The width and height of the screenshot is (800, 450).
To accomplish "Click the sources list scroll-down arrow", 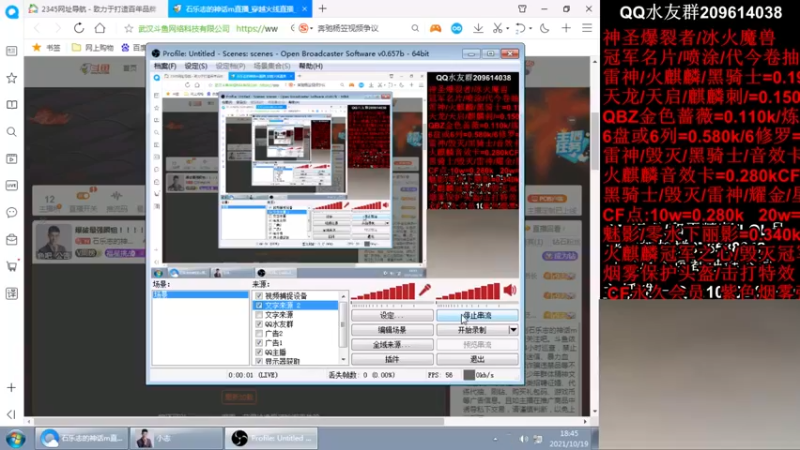I will pos(343,360).
